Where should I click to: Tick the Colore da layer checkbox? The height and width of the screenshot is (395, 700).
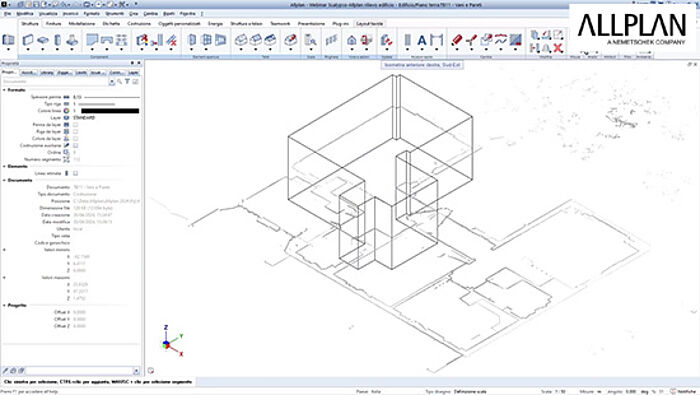tap(75, 138)
